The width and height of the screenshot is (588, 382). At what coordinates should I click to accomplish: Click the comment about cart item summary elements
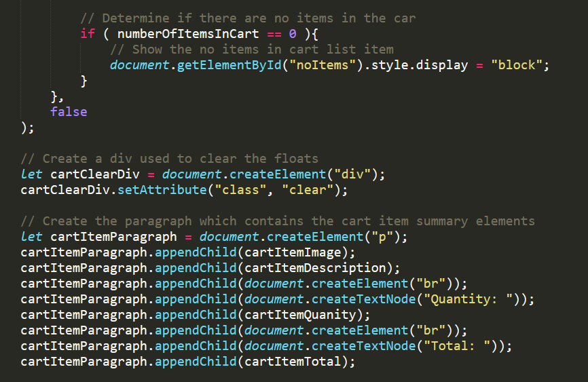click(278, 221)
